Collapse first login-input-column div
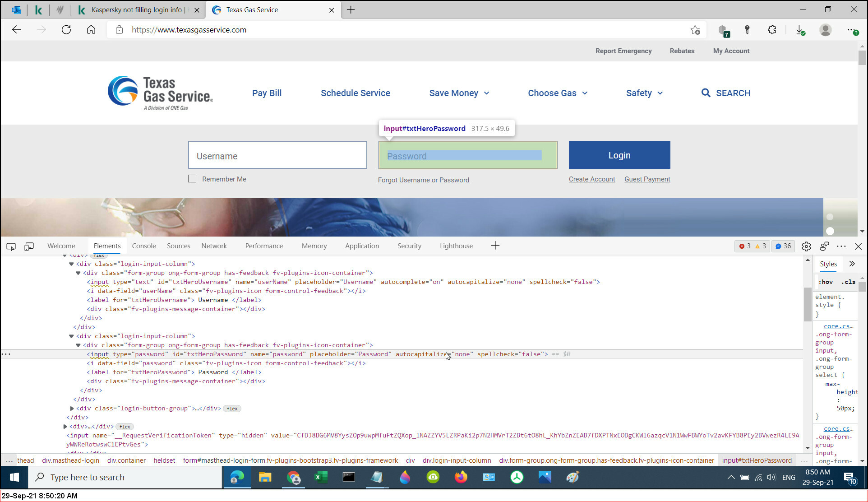Screen dimensions: 868x502 click(x=71, y=264)
